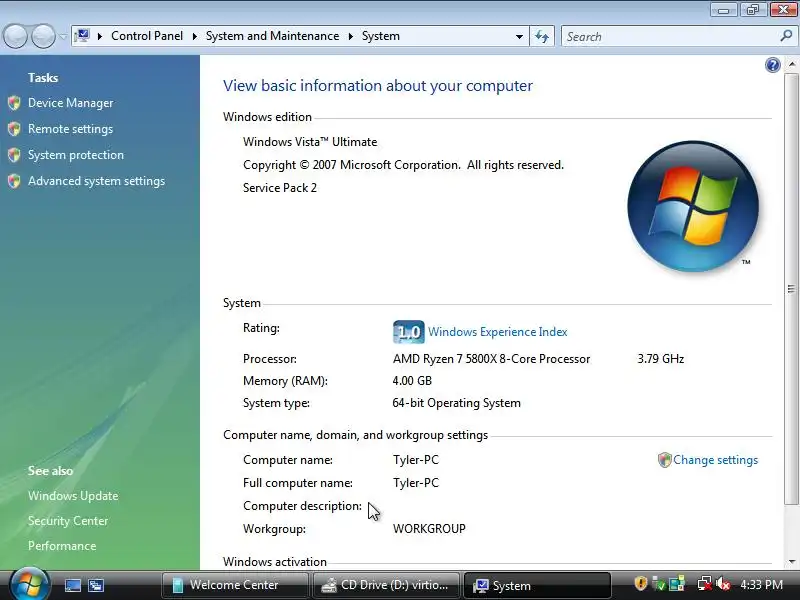Image resolution: width=800 pixels, height=600 pixels.
Task: Open the disconnected network tray icon
Action: pyautogui.click(x=705, y=585)
